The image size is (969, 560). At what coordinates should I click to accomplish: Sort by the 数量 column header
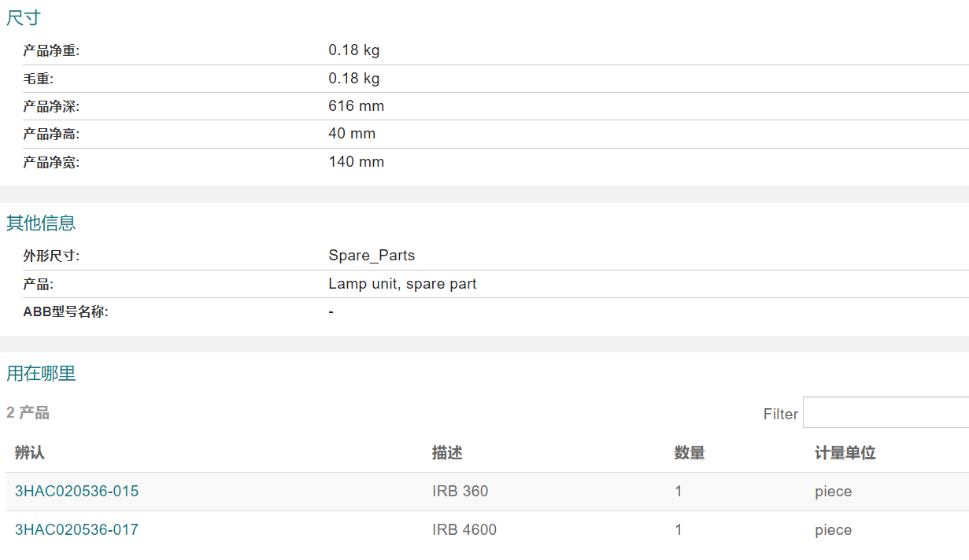(690, 453)
